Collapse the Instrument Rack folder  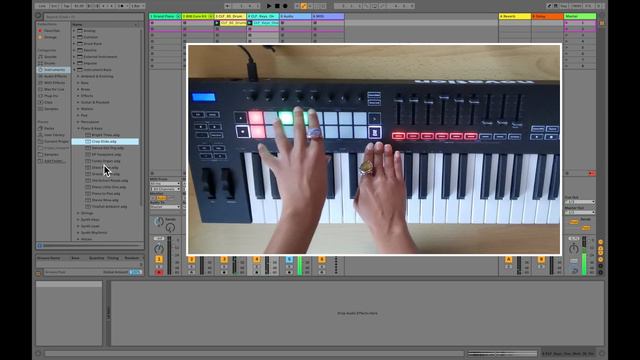(74, 70)
